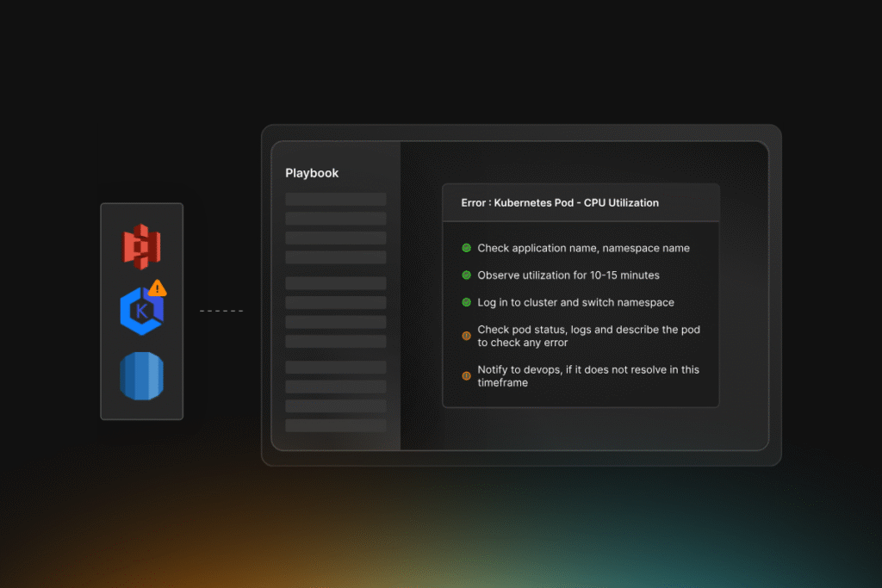This screenshot has width=882, height=588.
Task: Click the orange pending icon beside 'Notify to devops'
Action: (x=466, y=376)
